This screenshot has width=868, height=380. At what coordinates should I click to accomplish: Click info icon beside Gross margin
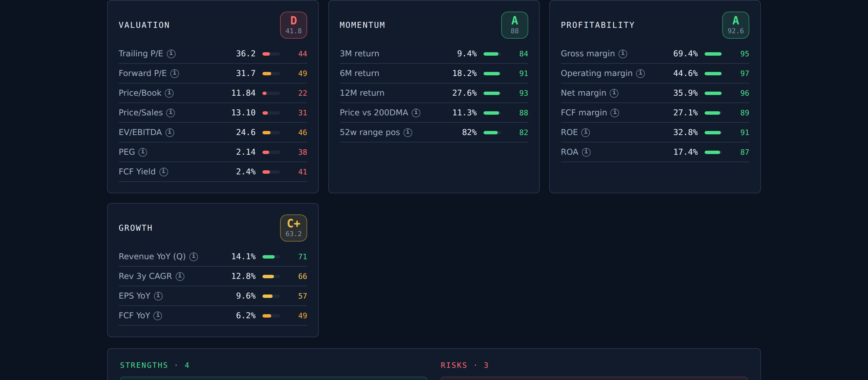623,54
